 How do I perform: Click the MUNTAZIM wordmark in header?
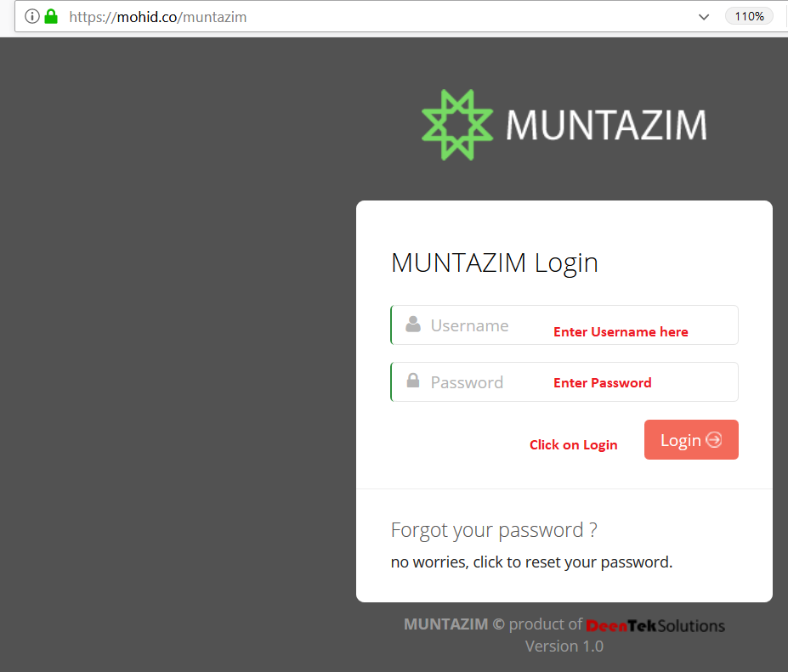click(x=607, y=125)
